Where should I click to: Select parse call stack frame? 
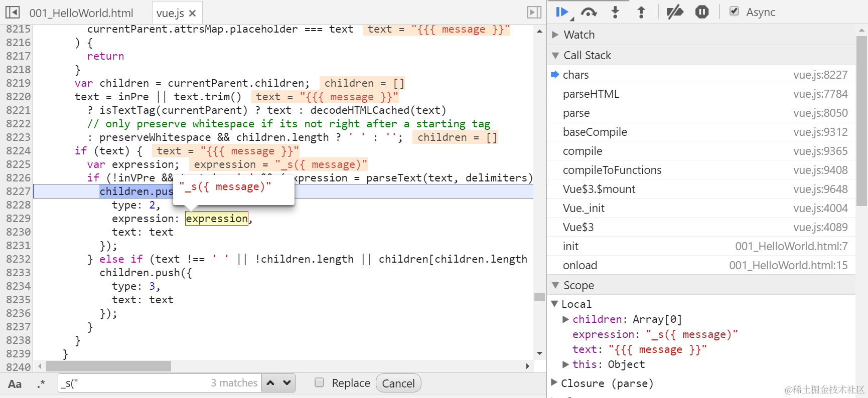pyautogui.click(x=701, y=113)
